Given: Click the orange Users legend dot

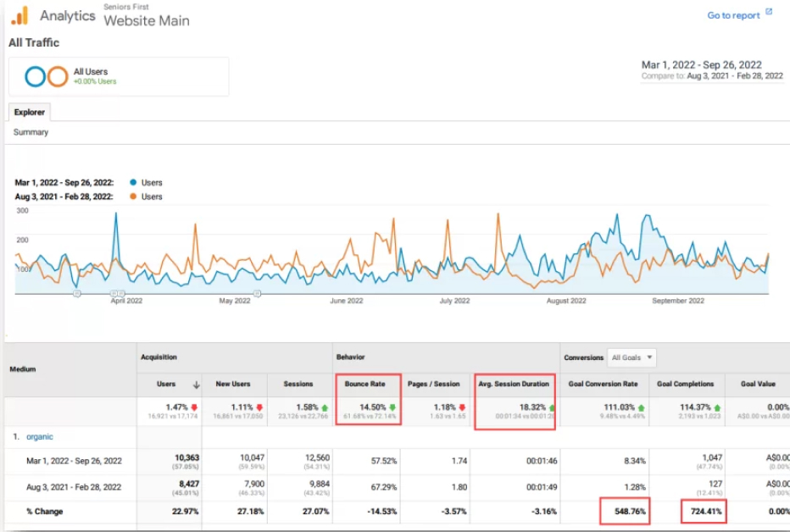Looking at the screenshot, I should 133,197.
